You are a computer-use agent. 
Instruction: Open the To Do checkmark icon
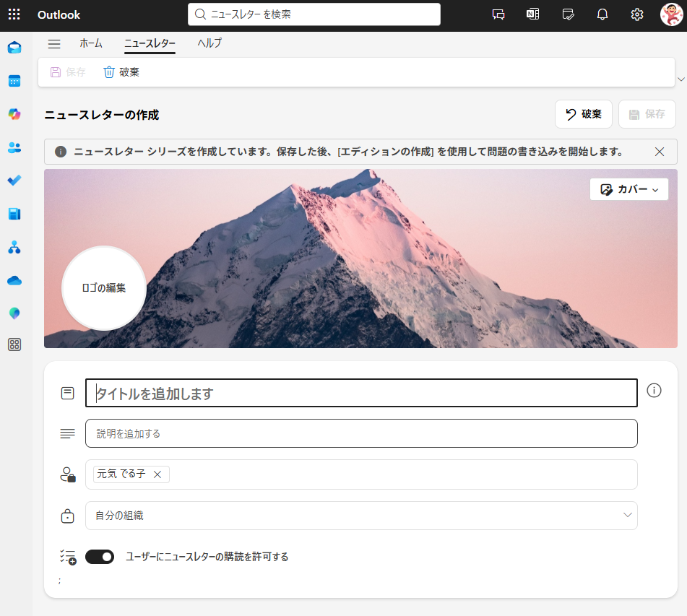pyautogui.click(x=14, y=181)
